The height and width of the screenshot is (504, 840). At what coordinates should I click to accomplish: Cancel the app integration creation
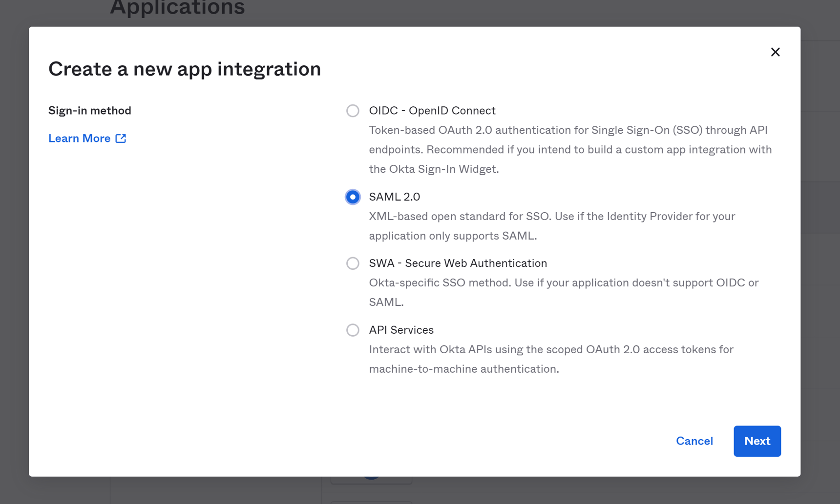pos(694,441)
